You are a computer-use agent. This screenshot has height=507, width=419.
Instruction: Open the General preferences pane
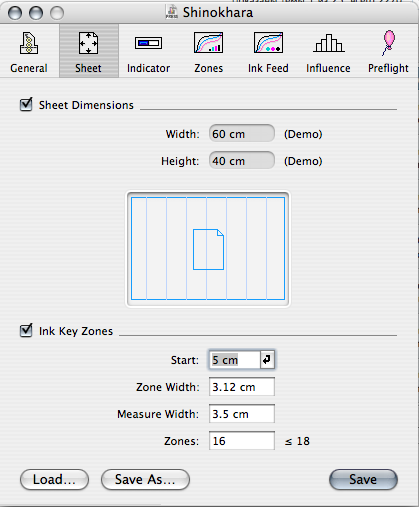click(x=29, y=52)
